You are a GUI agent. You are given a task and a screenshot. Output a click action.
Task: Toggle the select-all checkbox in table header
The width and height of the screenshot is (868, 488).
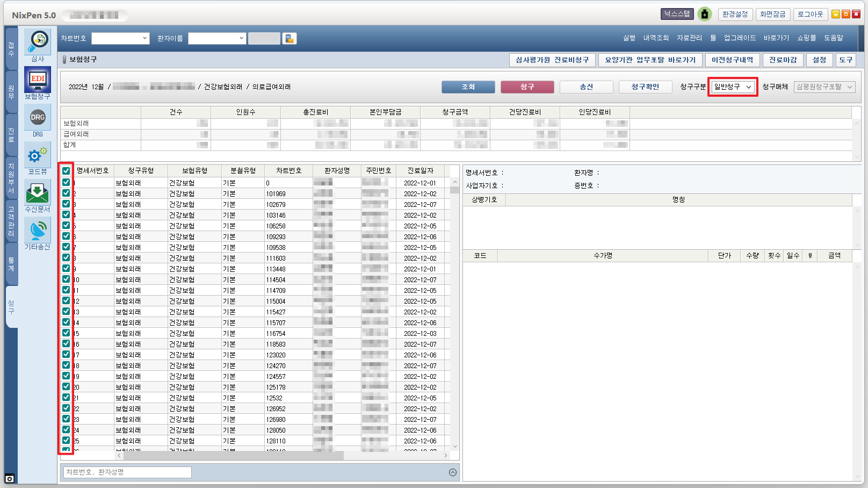click(x=66, y=171)
